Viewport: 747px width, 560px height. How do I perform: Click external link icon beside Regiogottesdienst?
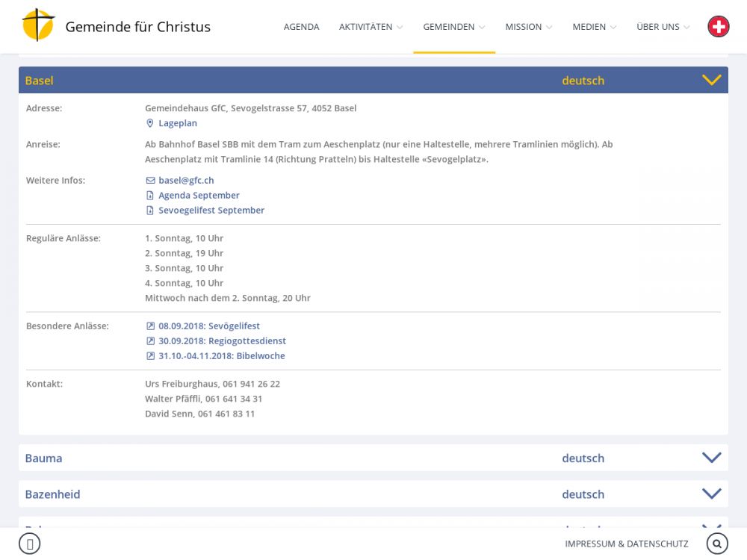150,341
